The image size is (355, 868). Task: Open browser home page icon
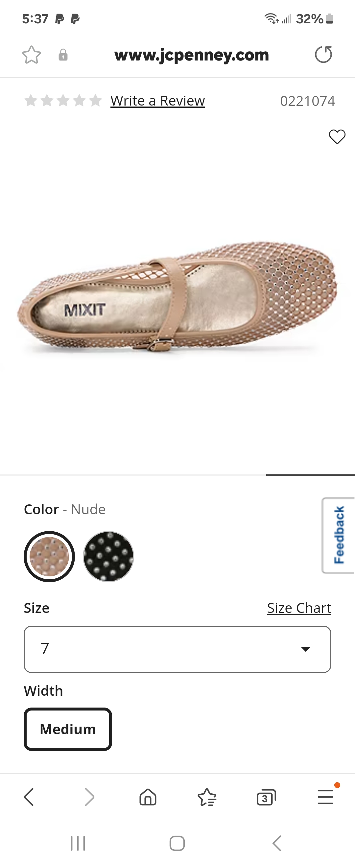pyautogui.click(x=148, y=797)
